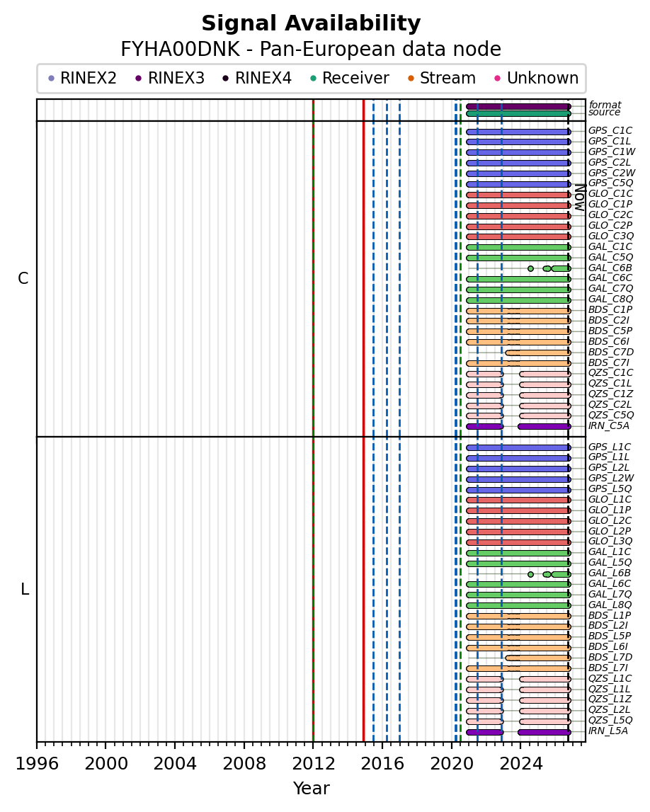Click the 2016 tick label on axis
The image size is (650, 812).
[382, 764]
